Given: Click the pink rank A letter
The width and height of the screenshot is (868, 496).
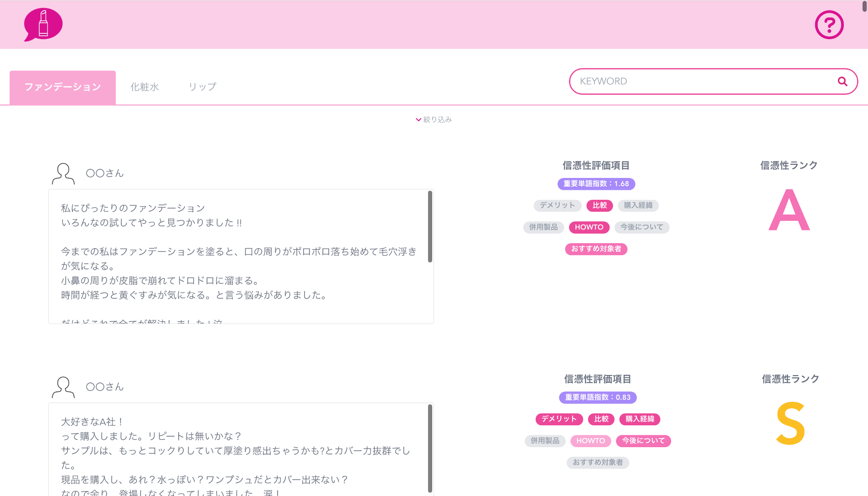Looking at the screenshot, I should pos(789,210).
